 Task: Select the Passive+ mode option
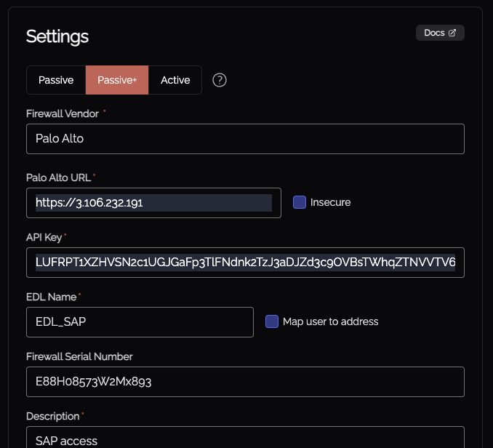[117, 80]
